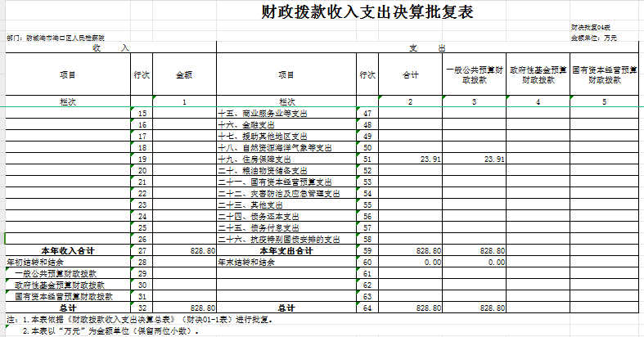Click note 1 about 财政拨款收入支出决算总表

tap(140, 319)
